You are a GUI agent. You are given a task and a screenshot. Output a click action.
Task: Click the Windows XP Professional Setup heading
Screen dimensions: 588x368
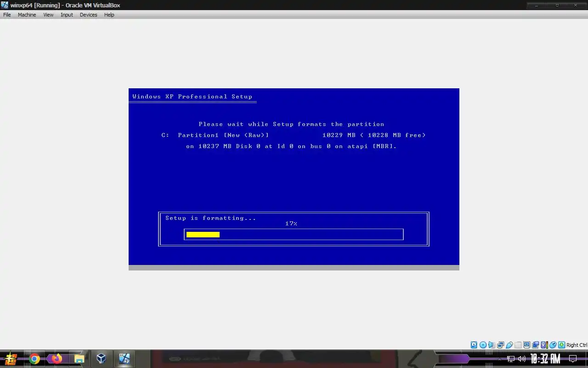point(192,97)
